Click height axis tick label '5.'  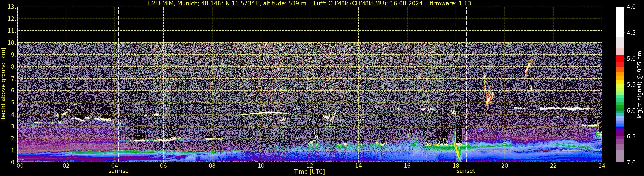pyautogui.click(x=13, y=103)
